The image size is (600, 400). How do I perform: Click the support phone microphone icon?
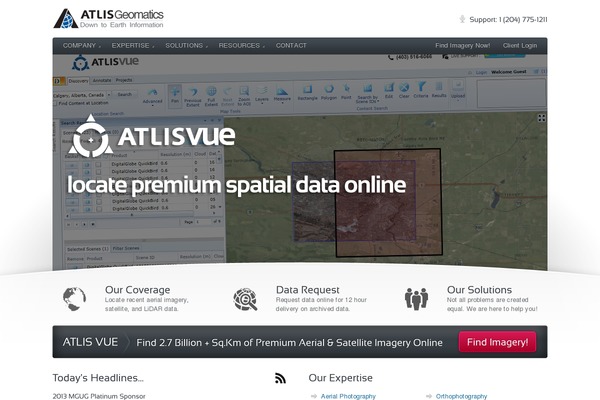point(462,19)
